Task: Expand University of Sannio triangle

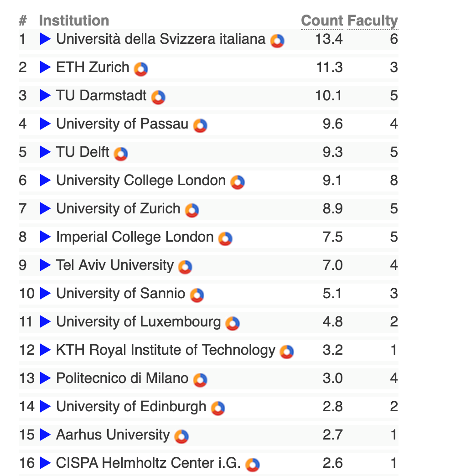Action: 45,294
